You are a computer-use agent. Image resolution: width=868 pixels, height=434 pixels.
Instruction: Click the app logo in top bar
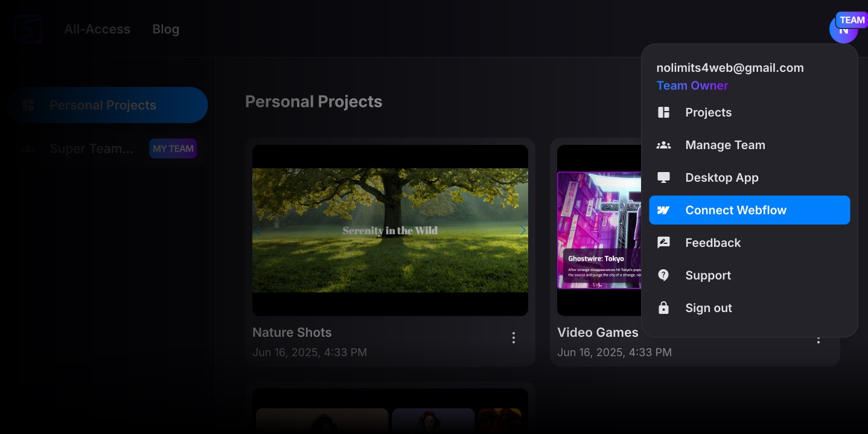[28, 29]
